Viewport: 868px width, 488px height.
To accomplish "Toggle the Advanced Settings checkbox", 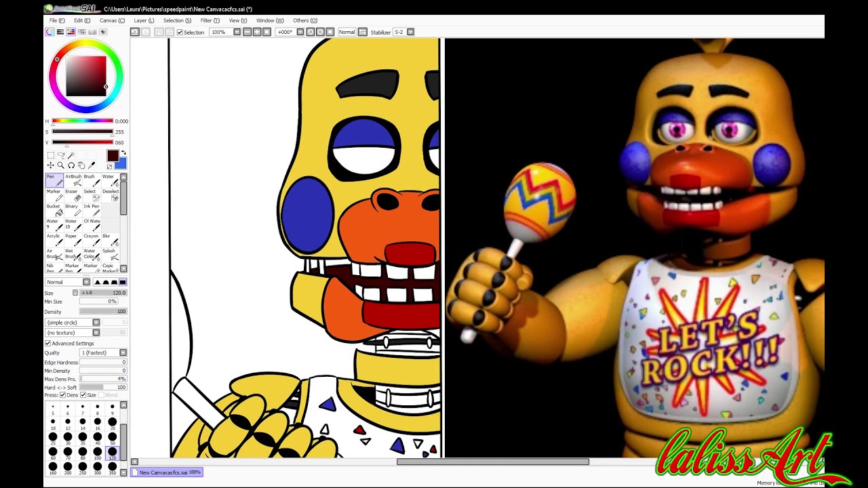I will 48,344.
